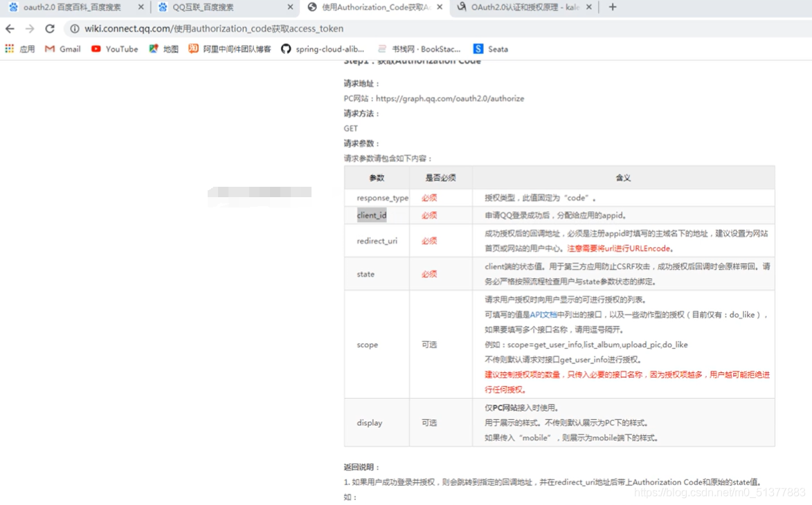Click the graph.qq.com/oauth2.0/authorize URL text
812x505 pixels.
pyautogui.click(x=450, y=98)
